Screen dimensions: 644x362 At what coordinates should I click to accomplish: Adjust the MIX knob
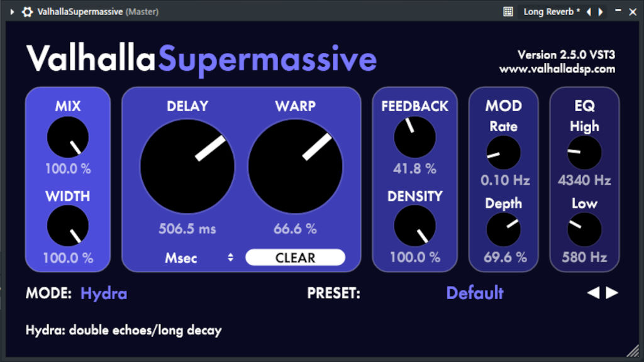67,136
